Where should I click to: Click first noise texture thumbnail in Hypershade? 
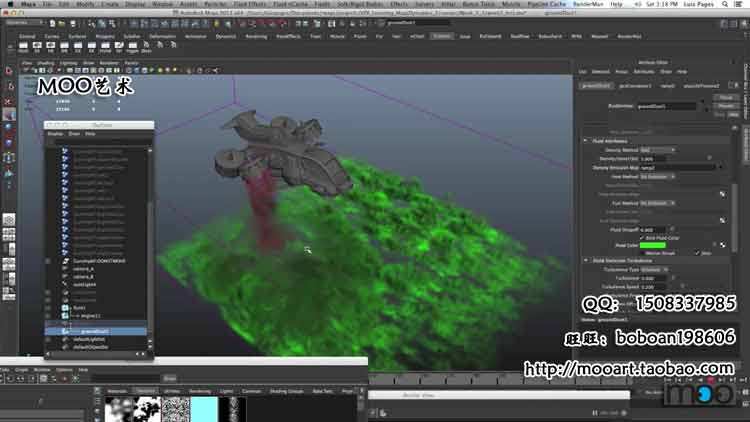point(119,410)
